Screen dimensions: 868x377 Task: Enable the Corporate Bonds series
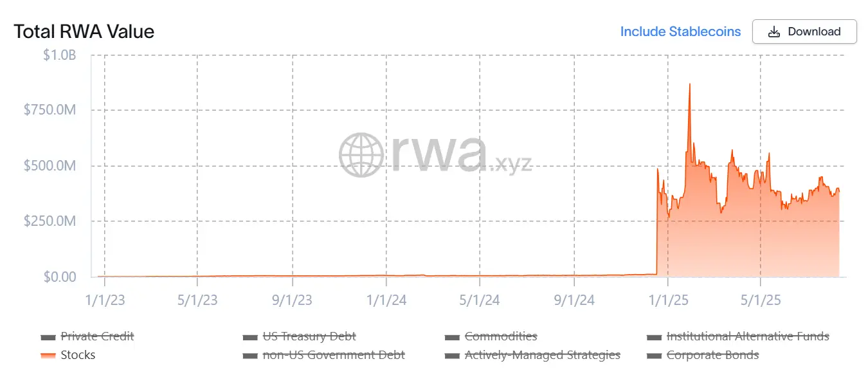[712, 355]
